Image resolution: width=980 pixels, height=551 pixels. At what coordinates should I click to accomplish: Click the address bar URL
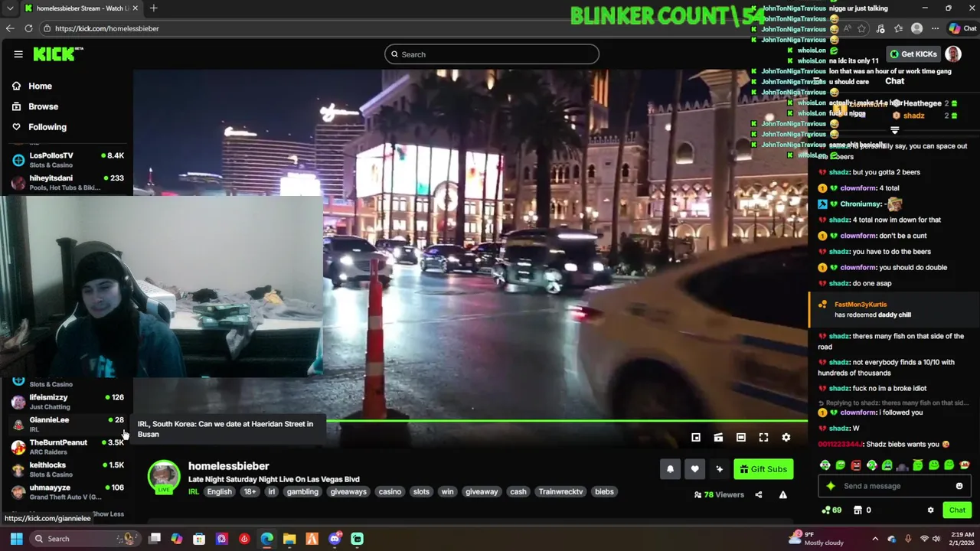pos(107,28)
